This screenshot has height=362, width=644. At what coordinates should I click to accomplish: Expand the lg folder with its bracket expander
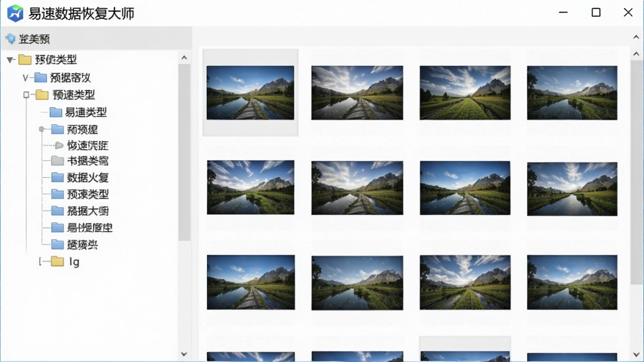click(40, 261)
